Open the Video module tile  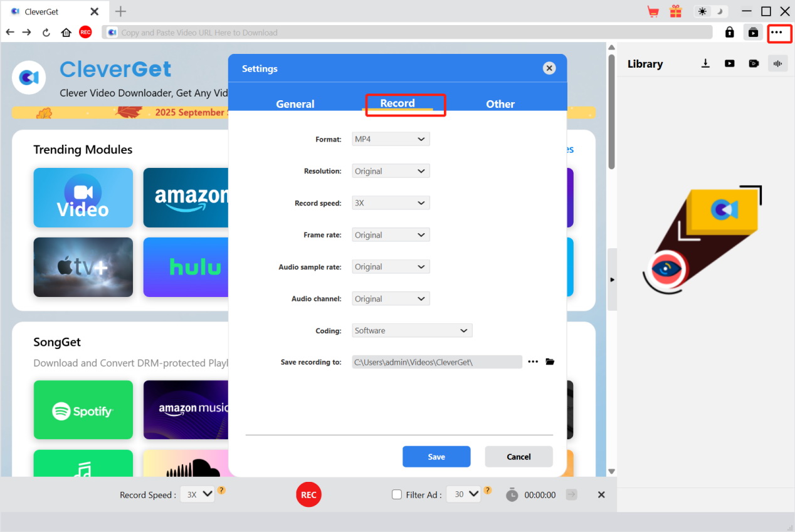(83, 197)
